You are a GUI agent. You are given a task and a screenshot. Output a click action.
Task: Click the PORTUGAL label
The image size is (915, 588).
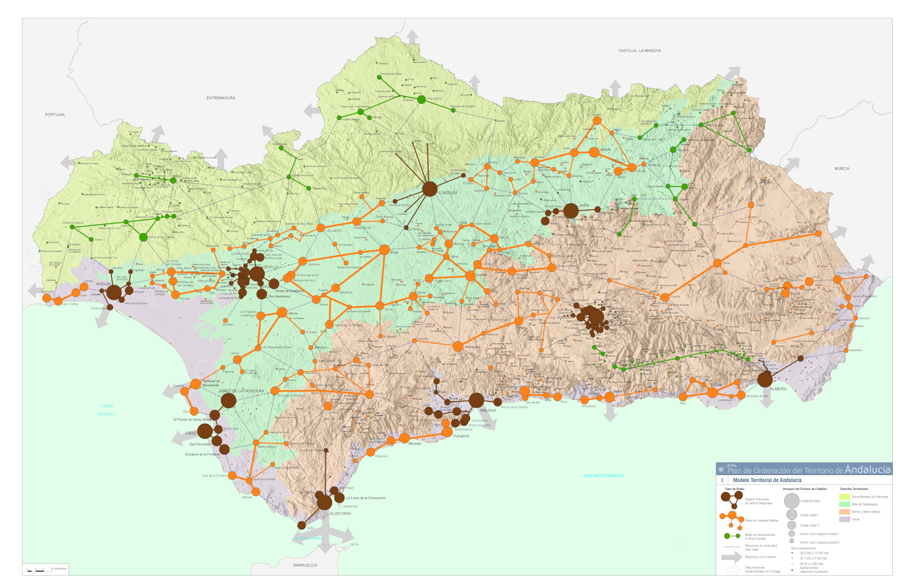[55, 115]
